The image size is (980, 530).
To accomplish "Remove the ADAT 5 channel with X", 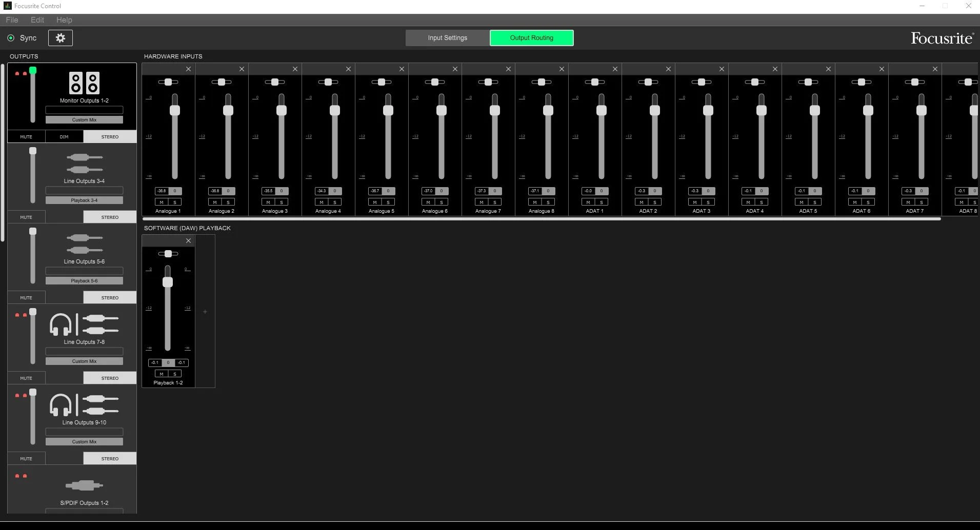I will [x=828, y=69].
